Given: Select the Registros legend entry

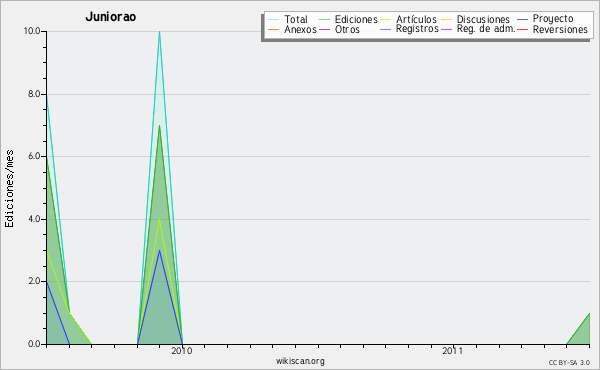Looking at the screenshot, I should coord(417,29).
